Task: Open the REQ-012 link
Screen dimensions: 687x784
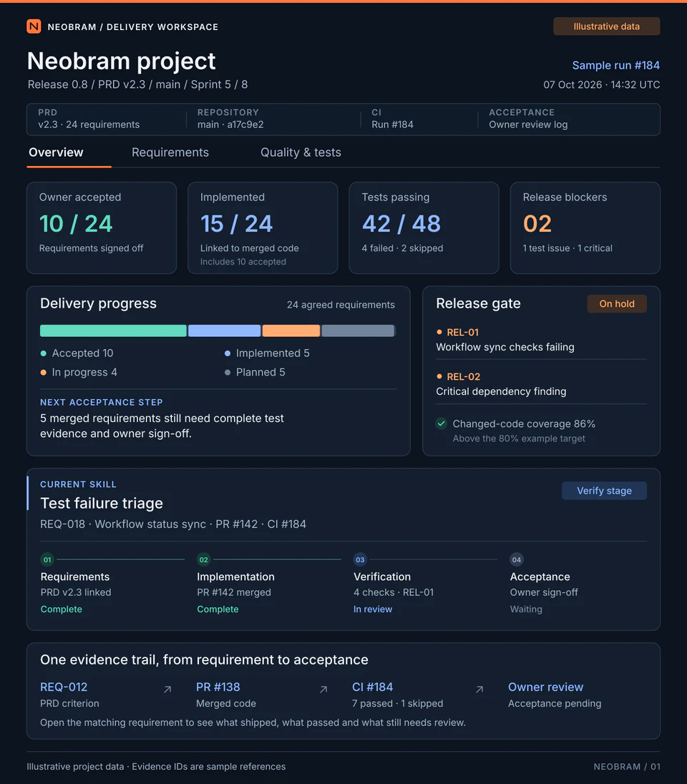Action: (64, 687)
